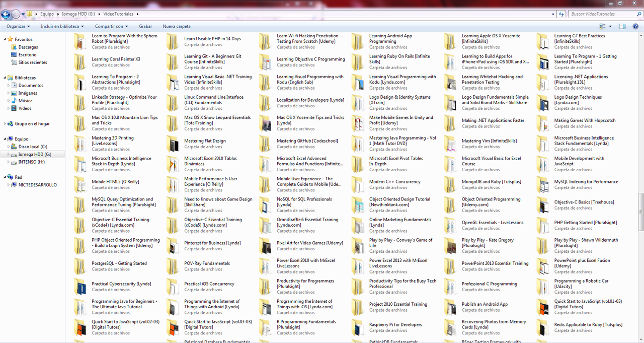
Task: Select the Bibliotecas icon in sidebar
Action: (10, 78)
